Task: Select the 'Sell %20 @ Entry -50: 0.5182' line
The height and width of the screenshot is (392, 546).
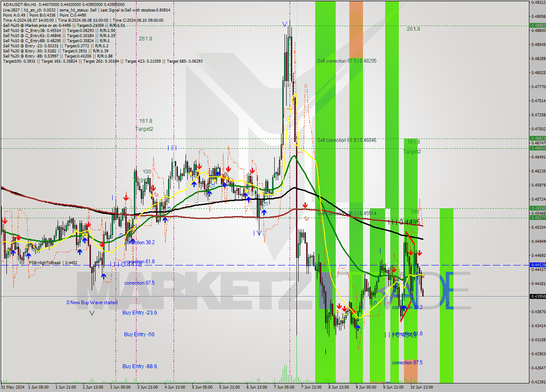Action: click(55, 51)
